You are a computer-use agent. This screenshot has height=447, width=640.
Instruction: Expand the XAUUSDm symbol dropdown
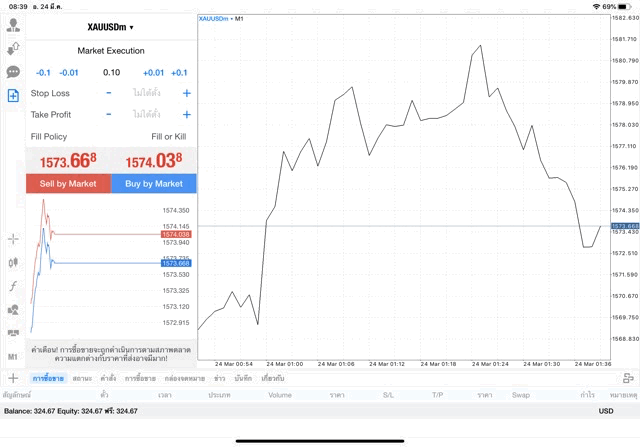(x=111, y=27)
